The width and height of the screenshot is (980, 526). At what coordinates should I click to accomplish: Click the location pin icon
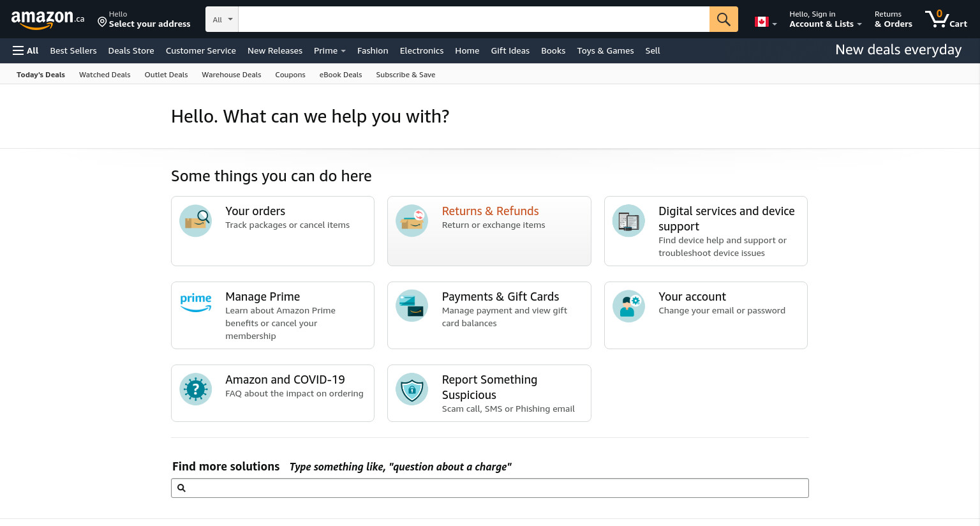click(102, 22)
